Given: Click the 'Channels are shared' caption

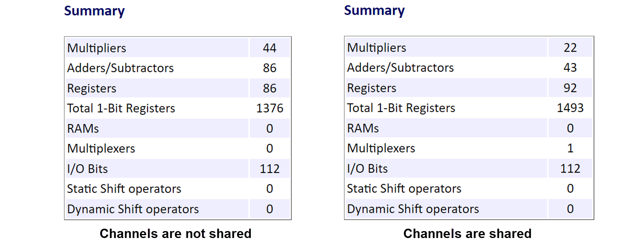Looking at the screenshot, I should [467, 234].
